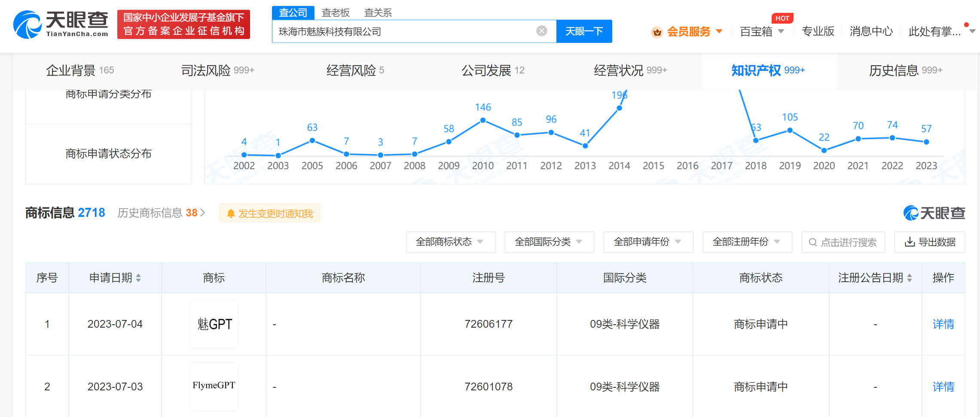Click the member service crown icon
This screenshot has height=417, width=980.
tap(657, 32)
